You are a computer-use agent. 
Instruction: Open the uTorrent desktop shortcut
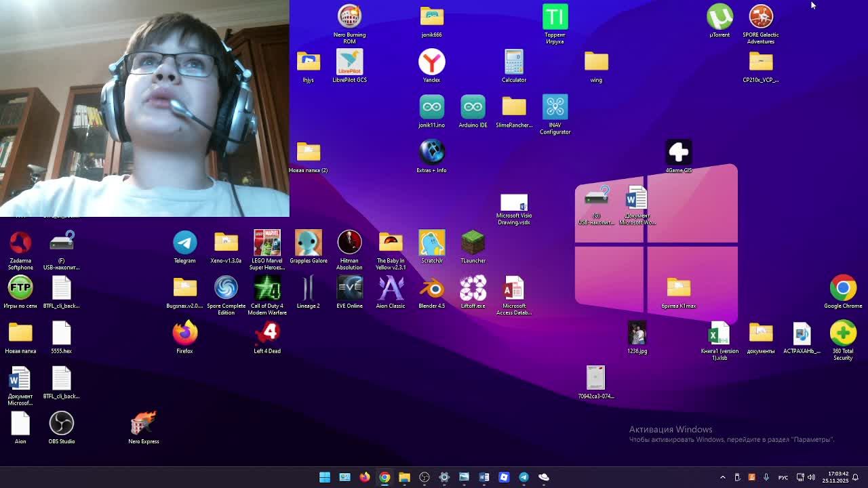(719, 16)
